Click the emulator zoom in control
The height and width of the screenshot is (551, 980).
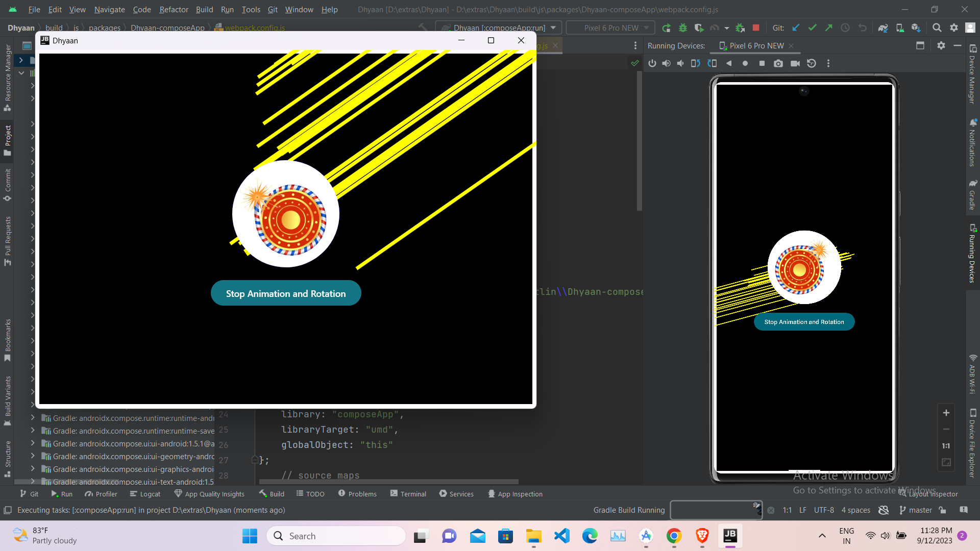click(946, 413)
